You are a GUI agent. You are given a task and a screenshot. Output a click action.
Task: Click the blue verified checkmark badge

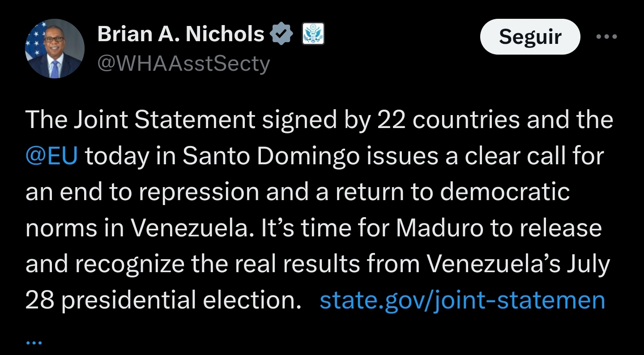282,34
